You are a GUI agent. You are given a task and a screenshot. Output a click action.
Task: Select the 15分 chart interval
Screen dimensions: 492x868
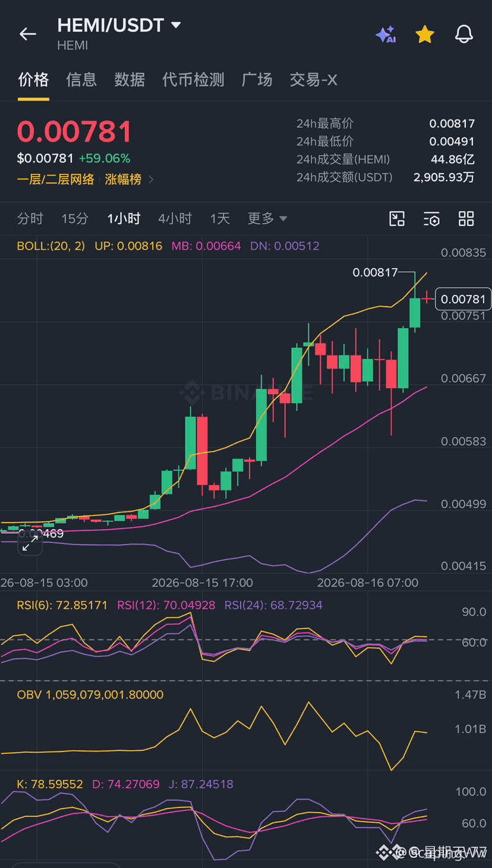pyautogui.click(x=75, y=219)
